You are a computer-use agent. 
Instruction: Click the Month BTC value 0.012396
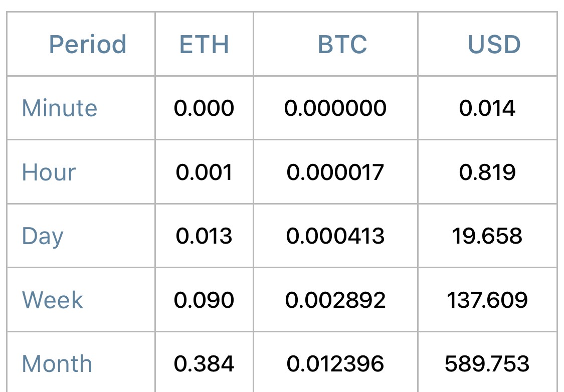335,363
